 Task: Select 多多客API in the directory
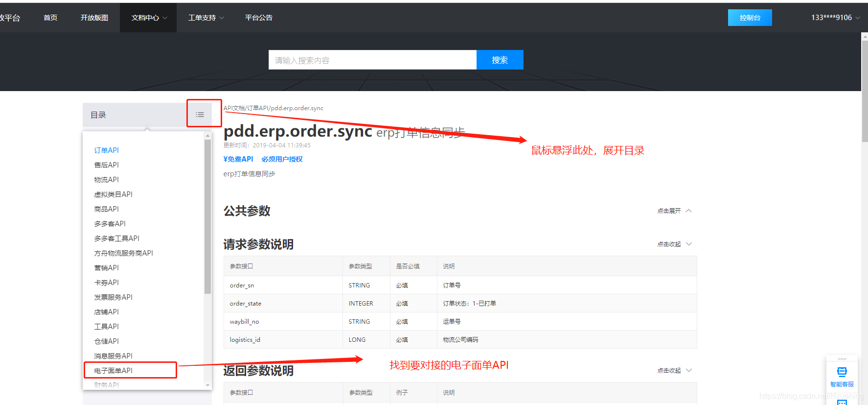[110, 224]
